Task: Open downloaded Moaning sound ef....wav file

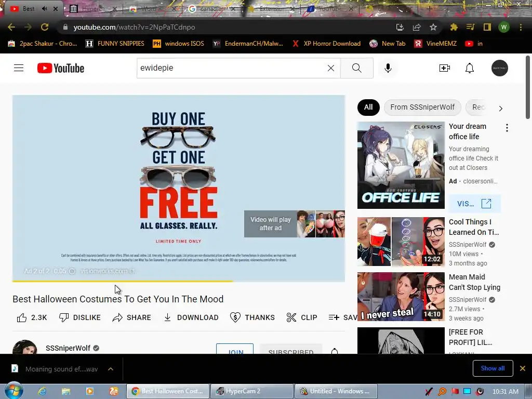Action: coord(55,369)
